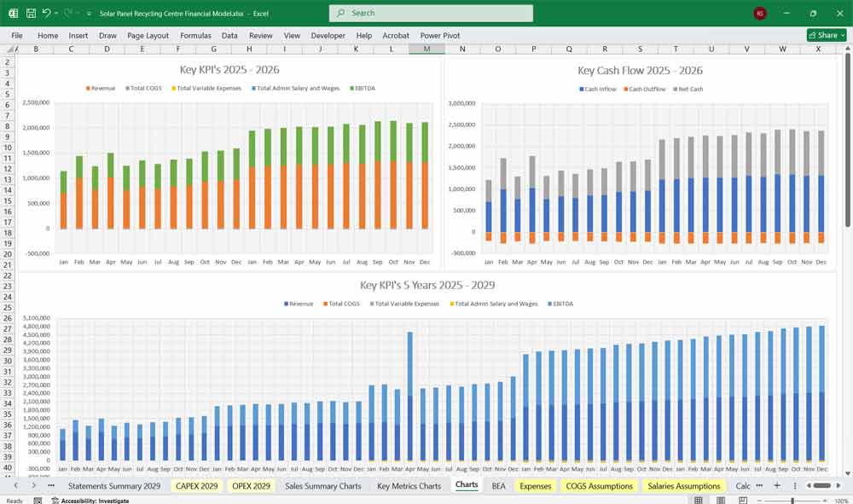Click the RS user account avatar
The height and width of the screenshot is (504, 853).
tap(760, 14)
